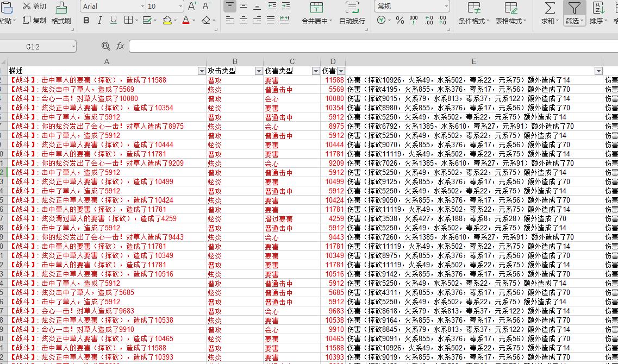Image resolution: width=618 pixels, height=364 pixels.
Task: Open the alignment group dialog launcher
Action: click(x=367, y=29)
